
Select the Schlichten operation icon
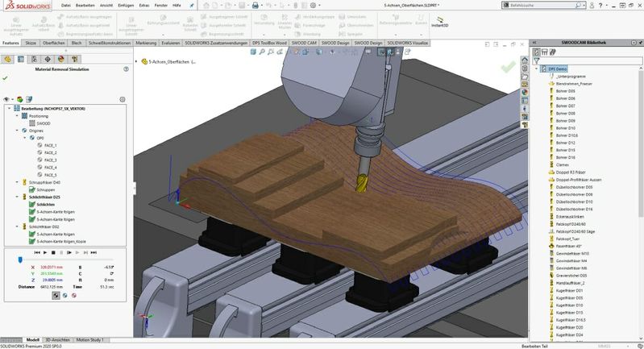point(31,205)
